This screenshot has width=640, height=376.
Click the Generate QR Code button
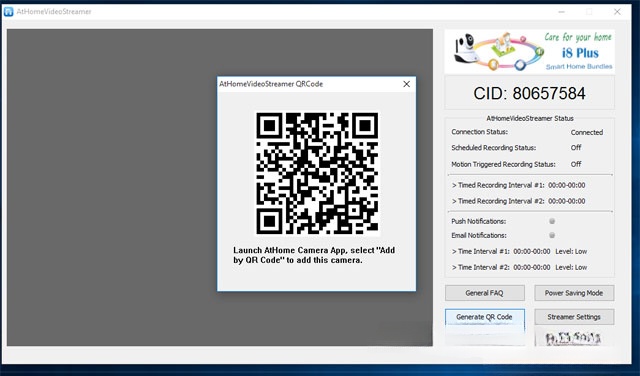(x=484, y=317)
